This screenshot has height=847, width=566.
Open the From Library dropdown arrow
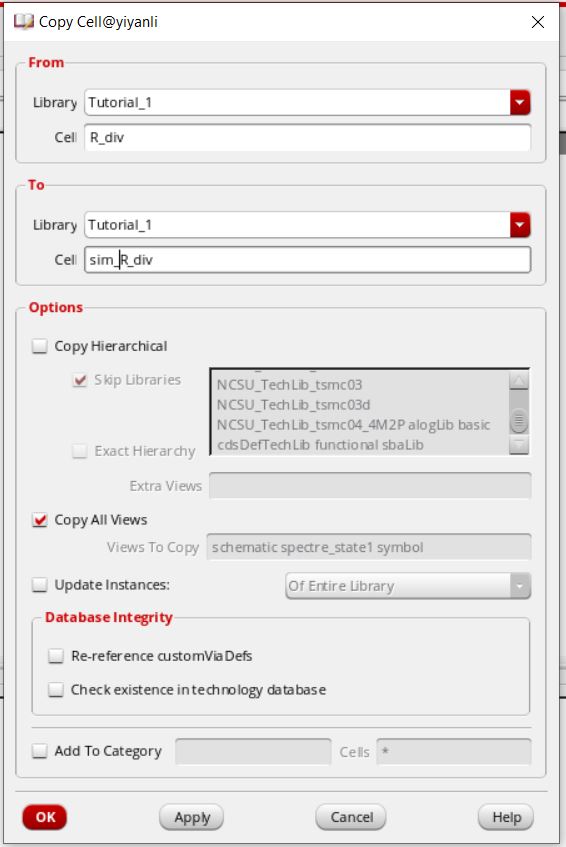pos(520,103)
